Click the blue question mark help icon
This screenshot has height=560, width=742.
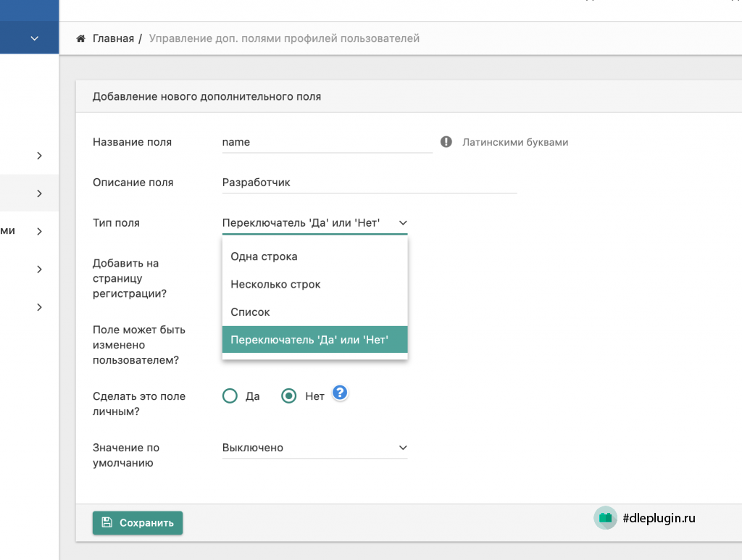click(x=340, y=393)
